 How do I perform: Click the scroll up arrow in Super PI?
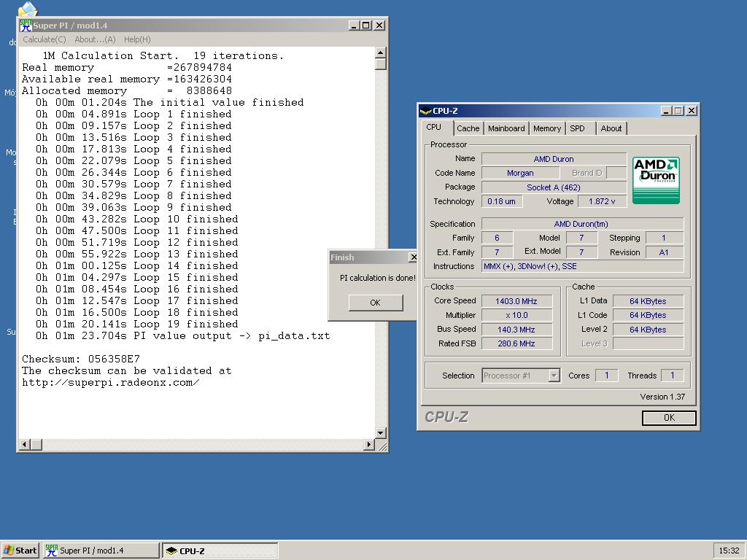pos(380,52)
